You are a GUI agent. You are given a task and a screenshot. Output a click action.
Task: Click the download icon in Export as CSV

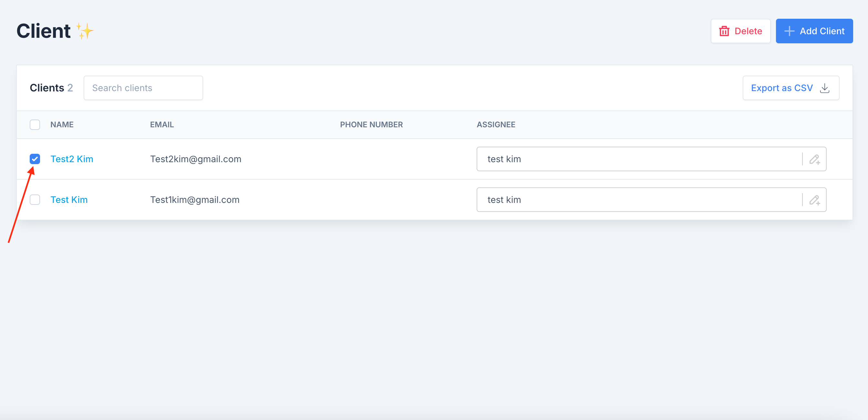(824, 88)
